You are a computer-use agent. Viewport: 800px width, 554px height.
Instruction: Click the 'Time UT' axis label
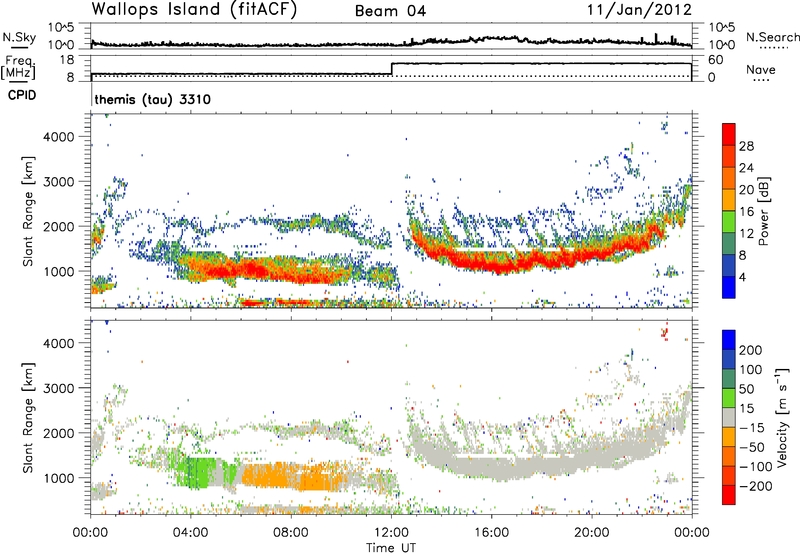click(391, 548)
